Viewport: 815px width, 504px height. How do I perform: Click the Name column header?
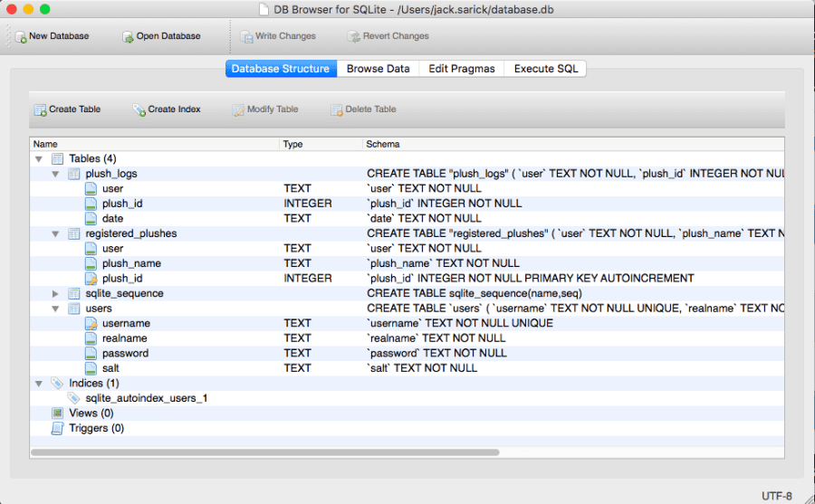click(x=154, y=145)
